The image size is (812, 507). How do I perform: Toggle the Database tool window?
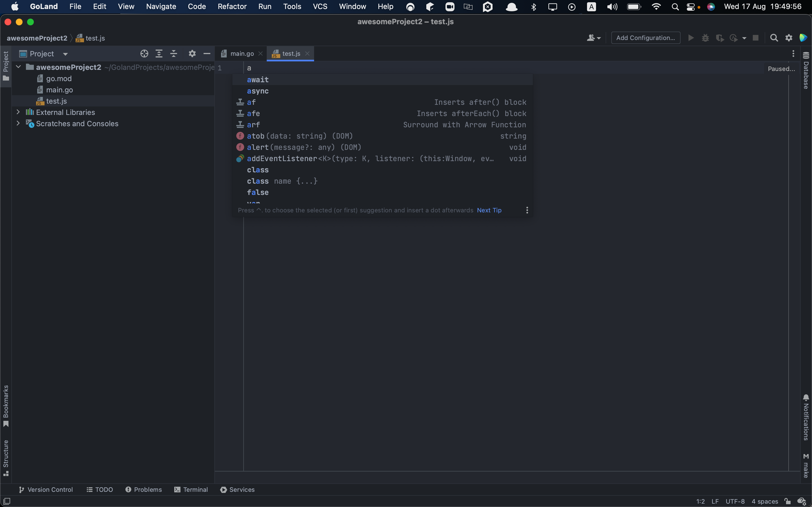[x=806, y=70]
